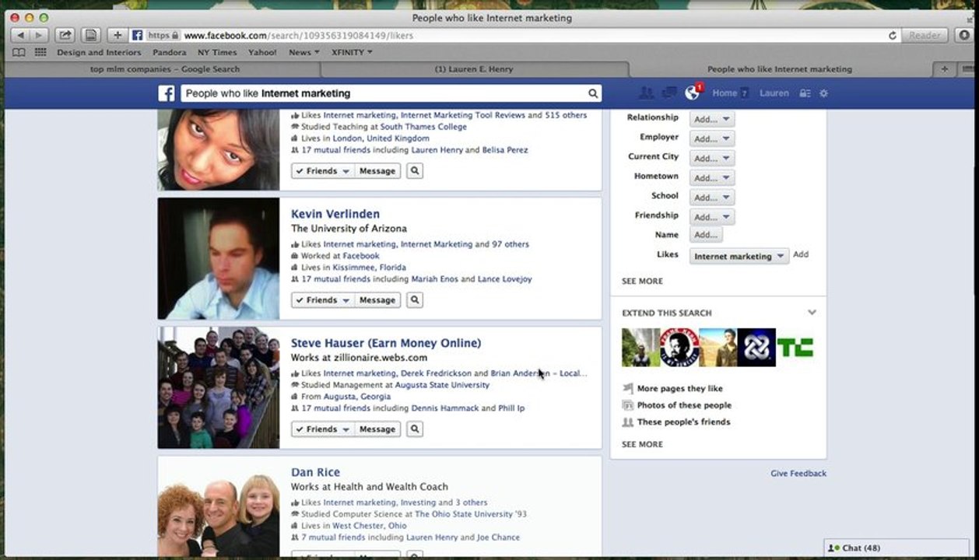Open the Top Sites grid icon

tap(40, 52)
